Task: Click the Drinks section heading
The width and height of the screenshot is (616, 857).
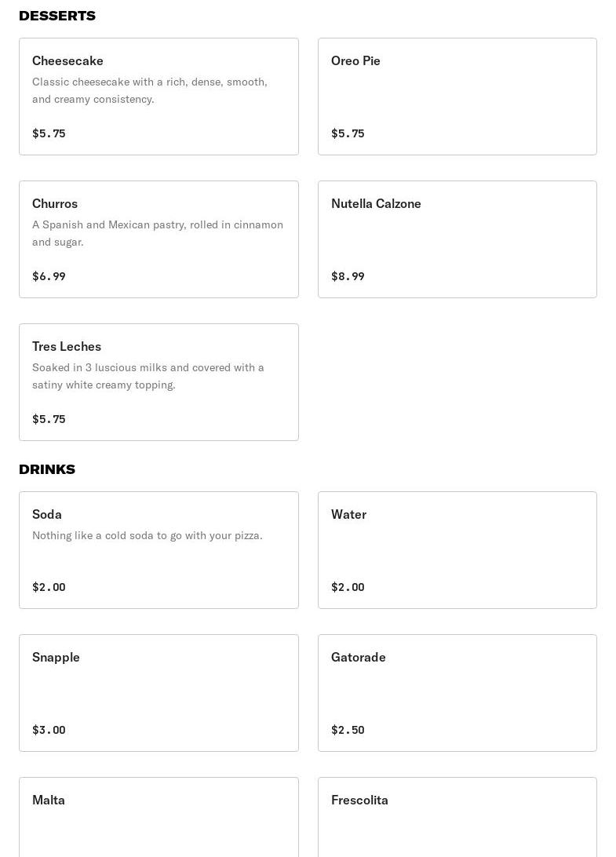Action: [47, 469]
